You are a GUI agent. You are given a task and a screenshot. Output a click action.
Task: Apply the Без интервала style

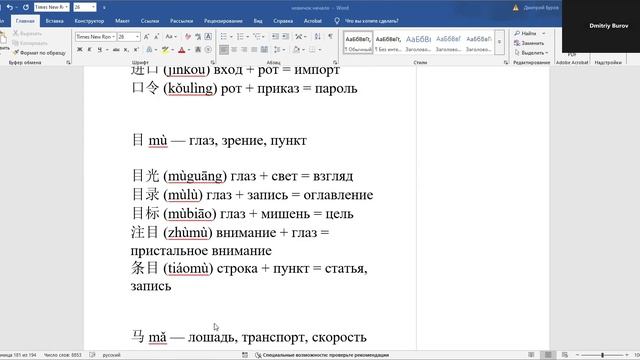(x=388, y=42)
